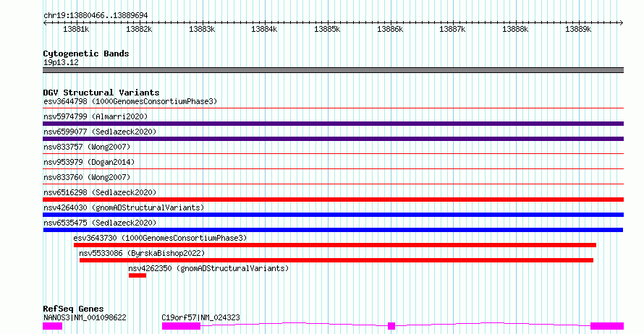Image resolution: width=644 pixels, height=334 pixels.
Task: Select the first large C19orf57 exon block
Action: [181, 326]
